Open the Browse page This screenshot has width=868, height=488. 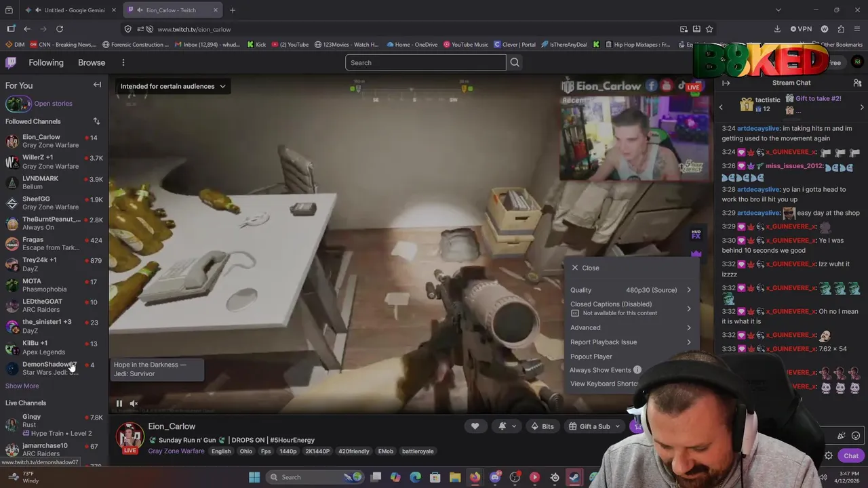point(92,62)
